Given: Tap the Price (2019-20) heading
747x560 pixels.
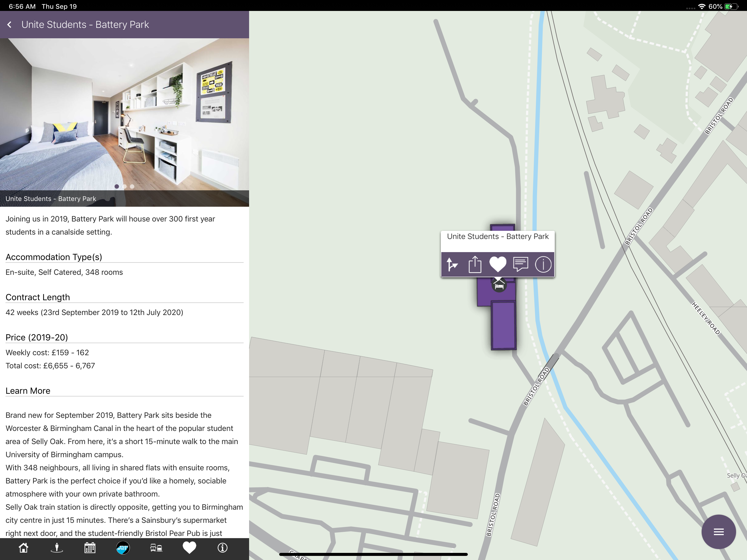Looking at the screenshot, I should [37, 337].
